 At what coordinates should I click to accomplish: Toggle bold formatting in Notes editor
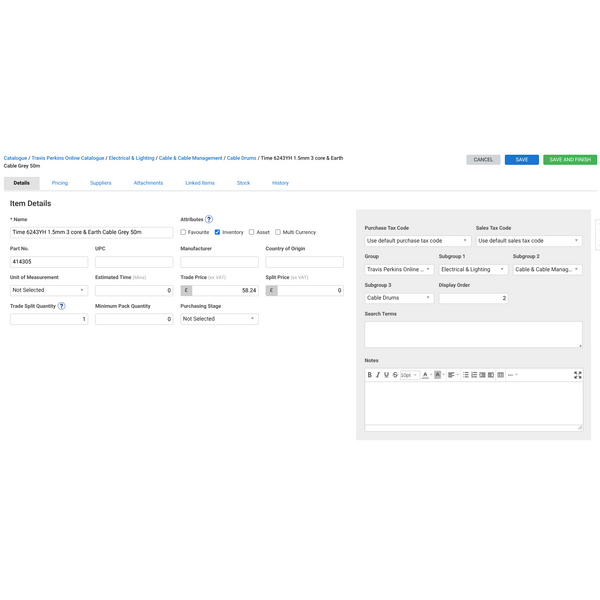tap(370, 375)
